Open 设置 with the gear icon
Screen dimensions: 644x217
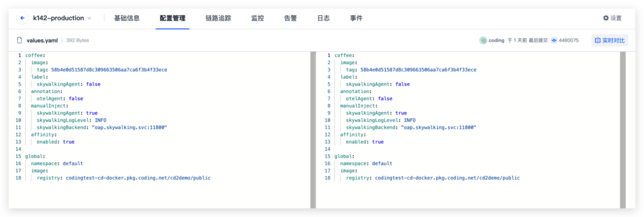pyautogui.click(x=612, y=18)
